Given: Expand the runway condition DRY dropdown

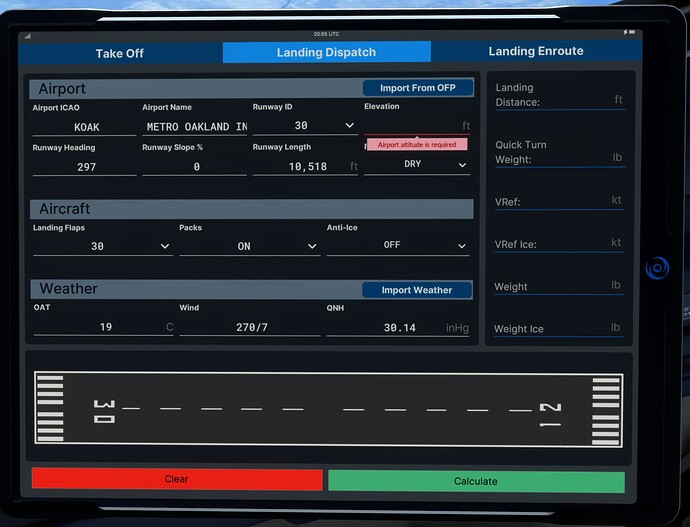Looking at the screenshot, I should 417,165.
